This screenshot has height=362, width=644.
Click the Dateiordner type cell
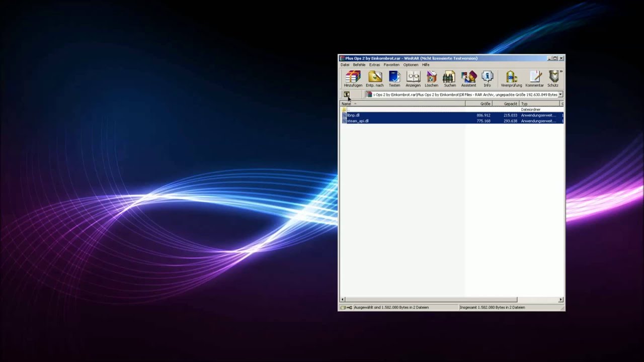(531, 109)
